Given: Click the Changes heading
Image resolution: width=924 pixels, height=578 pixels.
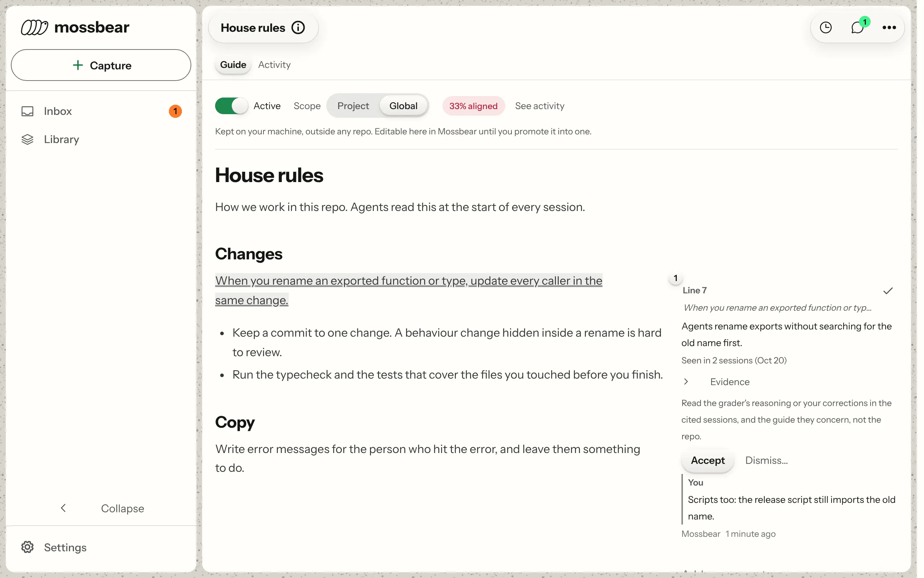Looking at the screenshot, I should pos(249,254).
